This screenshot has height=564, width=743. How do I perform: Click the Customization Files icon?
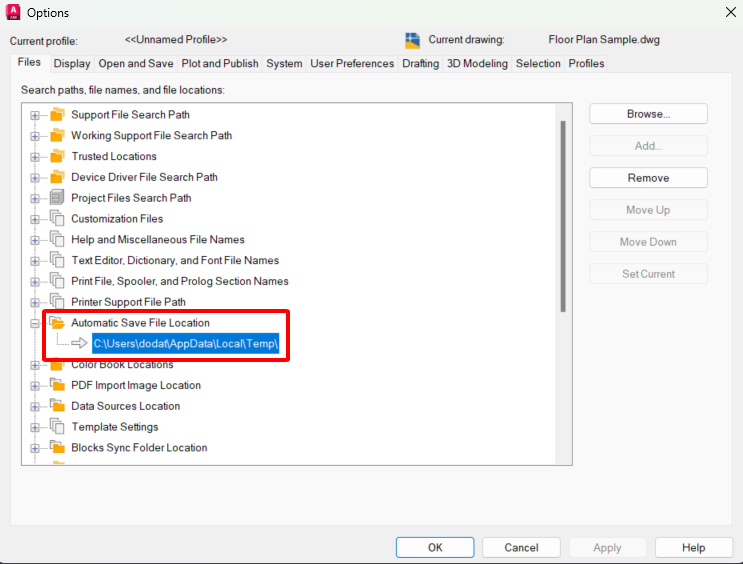pos(57,218)
